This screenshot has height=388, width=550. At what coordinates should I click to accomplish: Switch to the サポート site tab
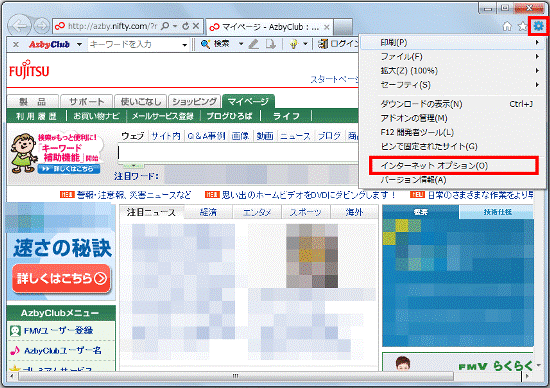(x=86, y=102)
